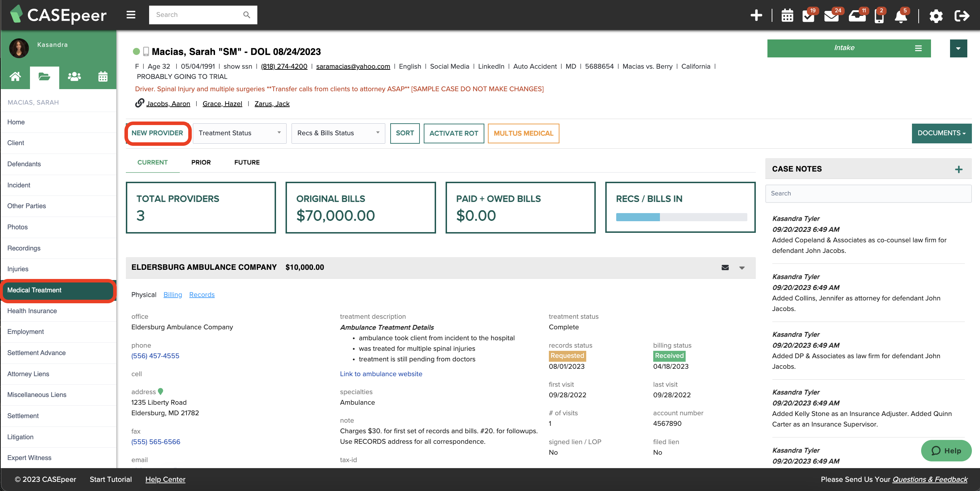Click the sidebar open-folder case icon
This screenshot has width=980, height=491.
[x=44, y=77]
